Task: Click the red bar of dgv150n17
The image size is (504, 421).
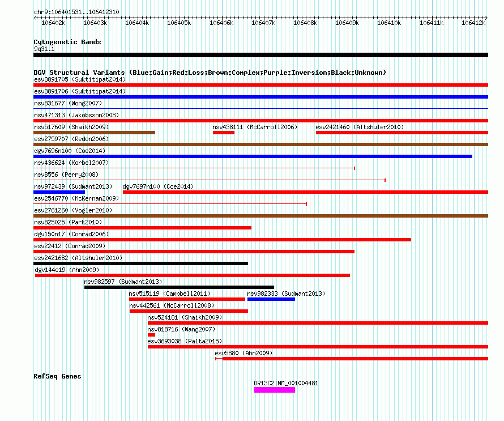Action: pos(222,240)
